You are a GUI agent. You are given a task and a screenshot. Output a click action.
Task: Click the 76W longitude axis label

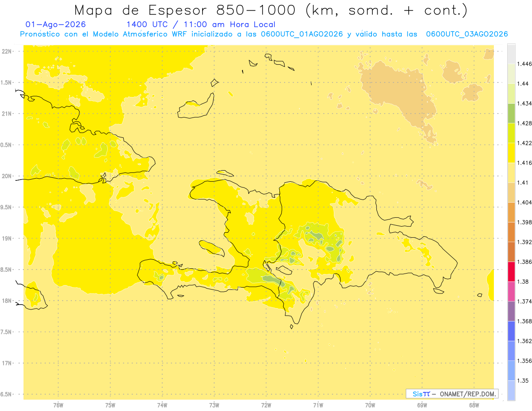(x=58, y=405)
